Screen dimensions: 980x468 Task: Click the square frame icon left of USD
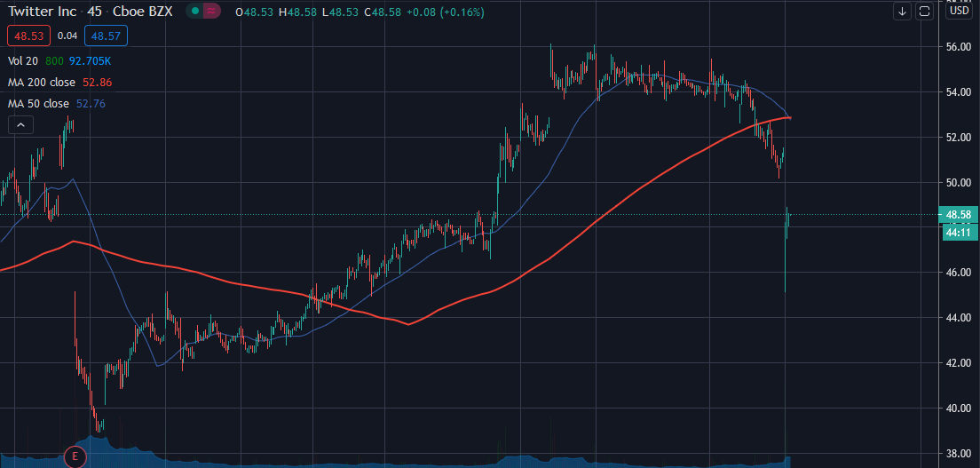click(x=924, y=12)
